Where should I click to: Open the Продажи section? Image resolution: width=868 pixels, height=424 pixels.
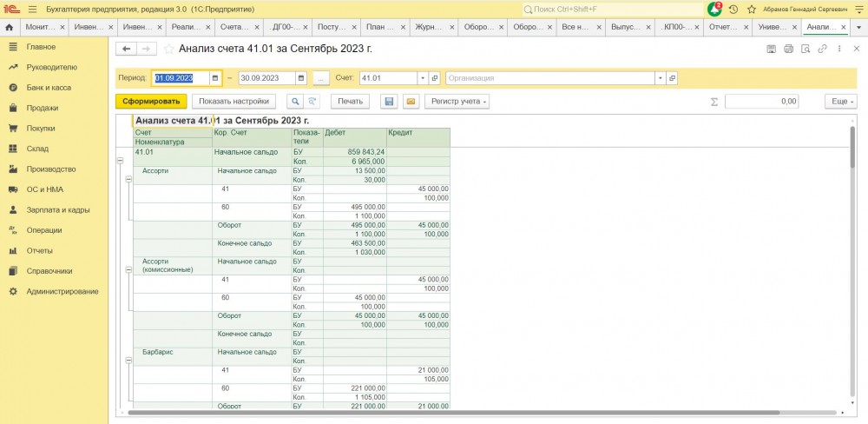[x=42, y=108]
